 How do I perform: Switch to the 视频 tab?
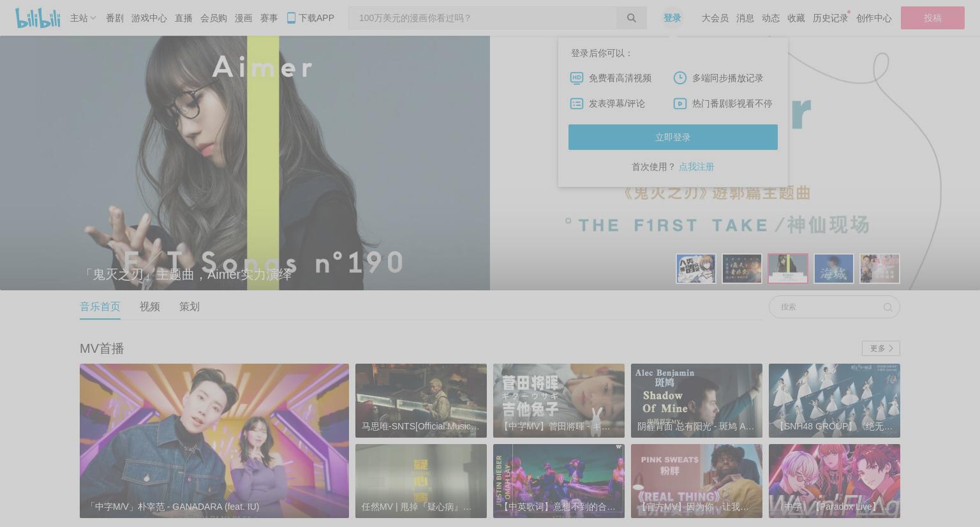150,307
